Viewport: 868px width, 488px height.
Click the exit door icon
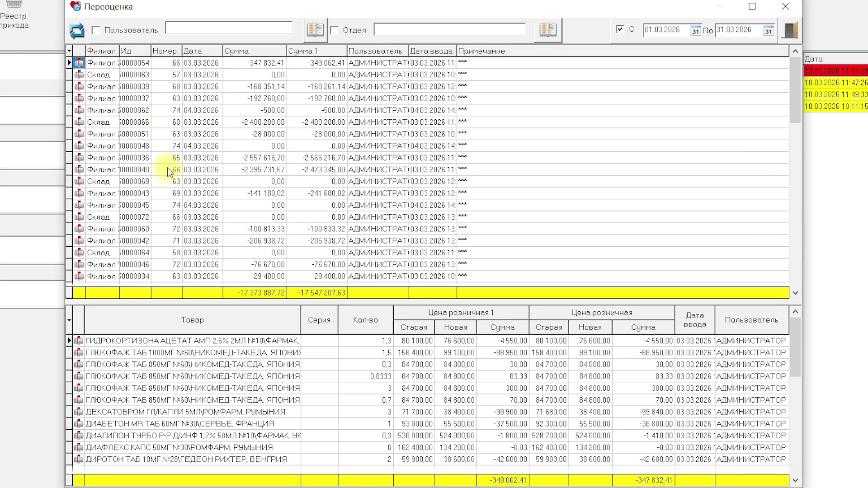pyautogui.click(x=790, y=30)
